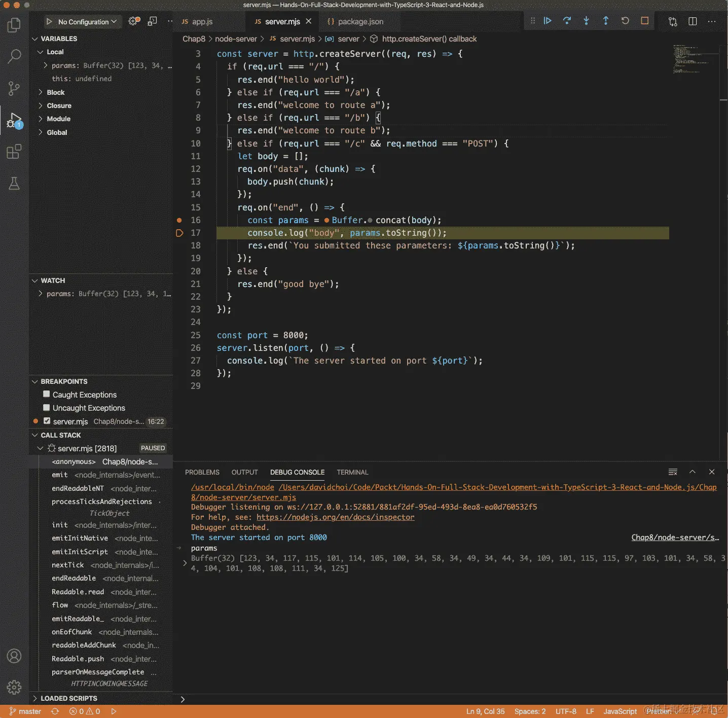728x718 pixels.
Task: Toggle the breakpoint dot at line 16
Action: click(179, 220)
